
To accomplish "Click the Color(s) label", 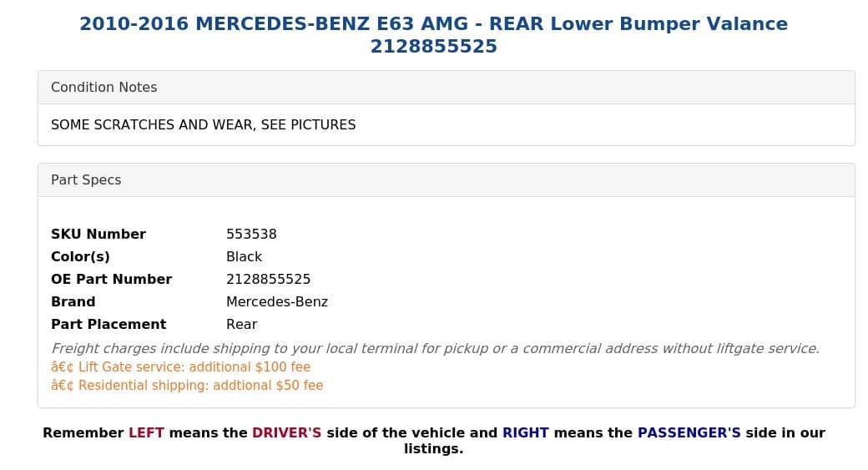I will point(80,256).
